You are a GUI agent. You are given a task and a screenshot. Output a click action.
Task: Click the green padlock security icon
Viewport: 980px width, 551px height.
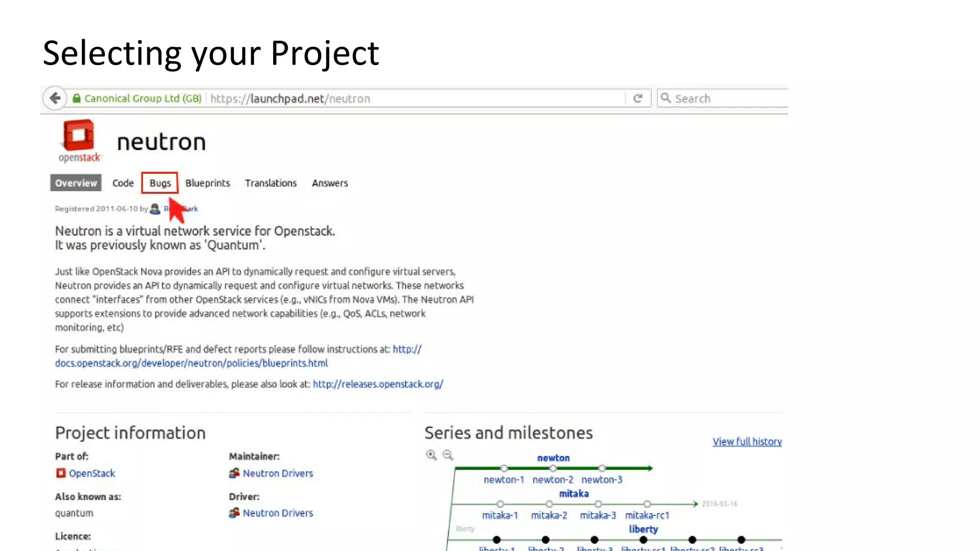point(77,98)
